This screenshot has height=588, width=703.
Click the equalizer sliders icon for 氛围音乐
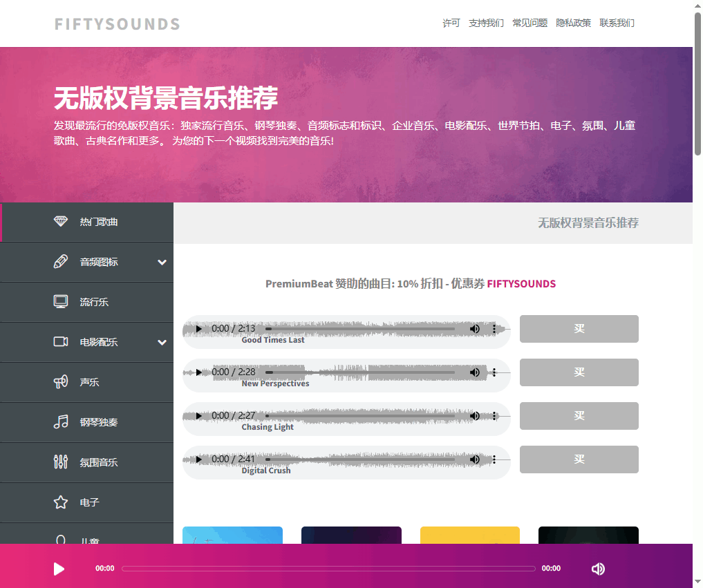click(x=61, y=462)
